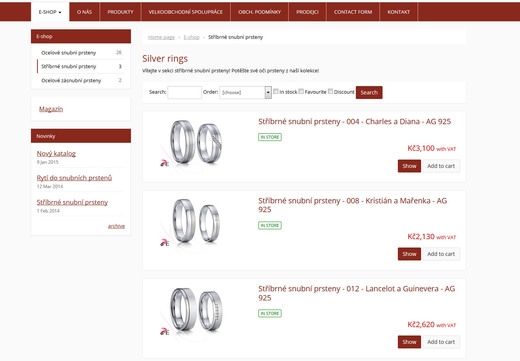Add Lancelot a Guinevera rings to cart
The width and height of the screenshot is (520, 361).
pyautogui.click(x=441, y=342)
